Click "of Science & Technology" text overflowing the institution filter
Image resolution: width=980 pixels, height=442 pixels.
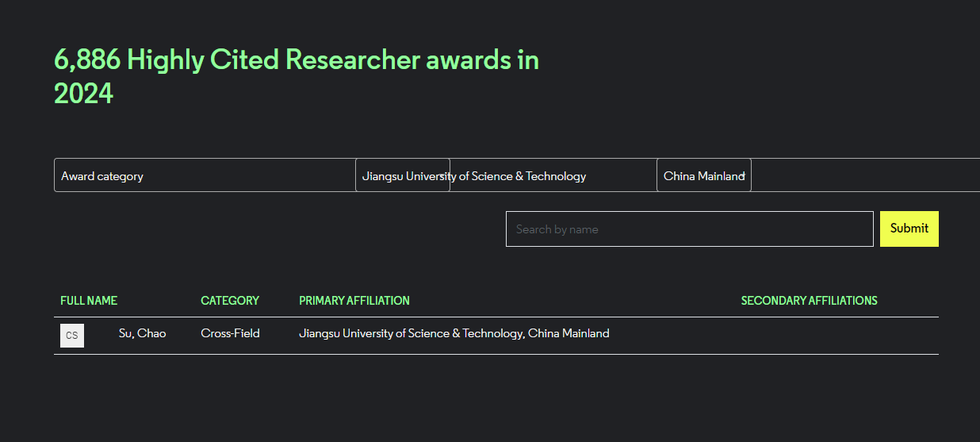[x=523, y=176]
